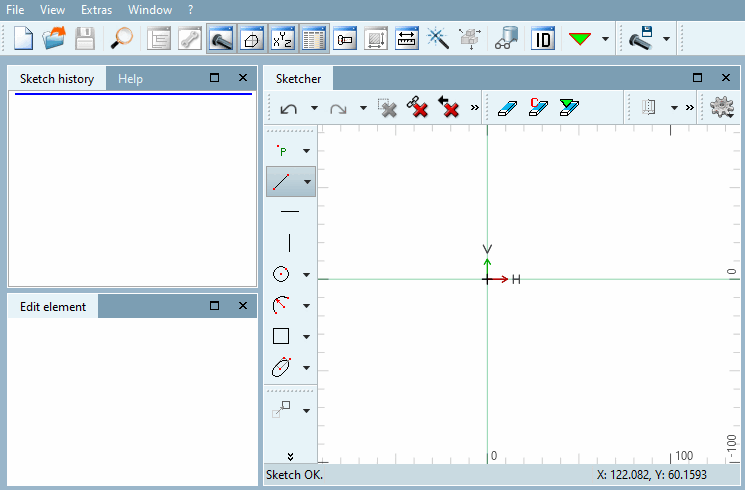745x490 pixels.
Task: Choose the arc drawing tool
Action: [281, 305]
